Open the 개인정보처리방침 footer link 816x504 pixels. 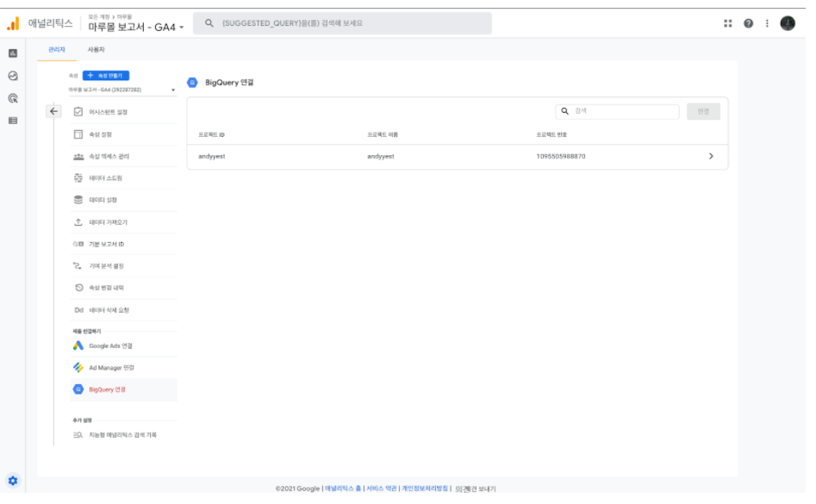(425, 488)
